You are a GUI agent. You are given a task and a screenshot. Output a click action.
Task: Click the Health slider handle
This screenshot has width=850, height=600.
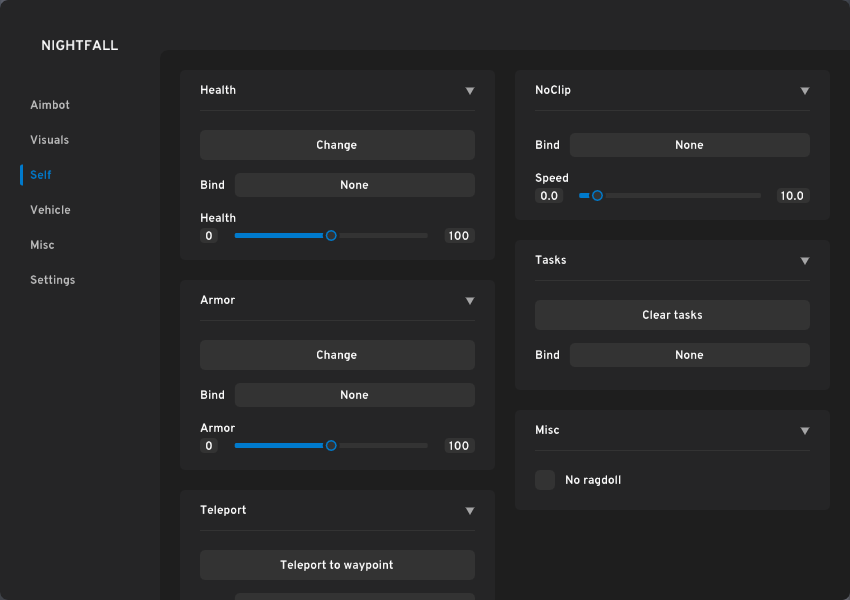point(331,236)
